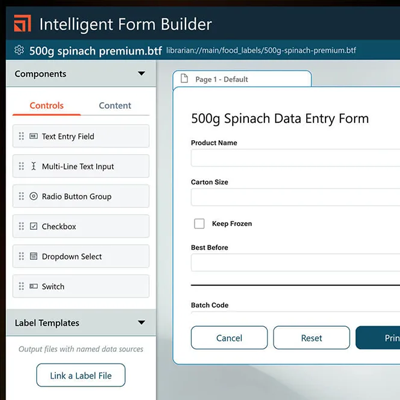The height and width of the screenshot is (400, 400).
Task: Click the Components panel header title
Action: click(x=40, y=74)
